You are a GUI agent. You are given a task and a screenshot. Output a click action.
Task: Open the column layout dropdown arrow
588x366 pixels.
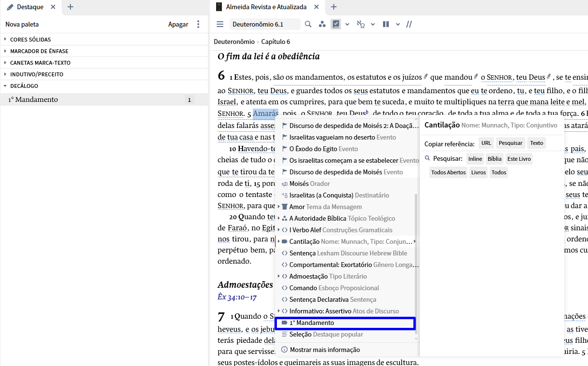[x=398, y=24]
